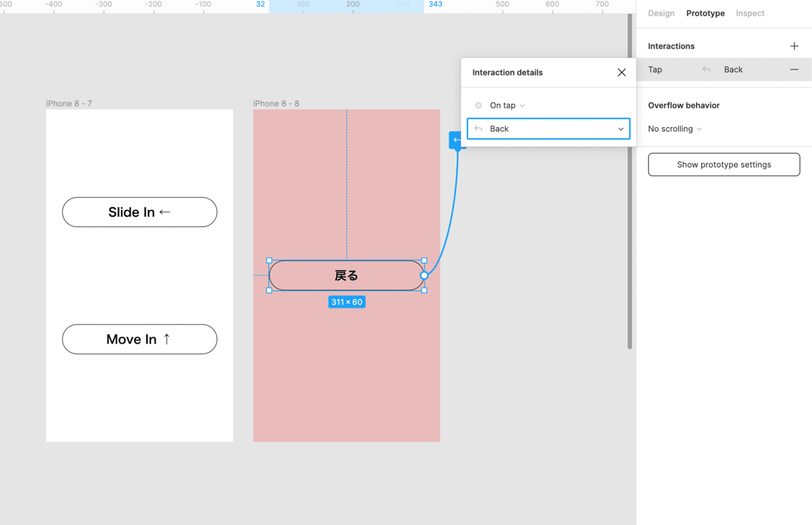Click the prototype connection node circle
Image resolution: width=812 pixels, height=525 pixels.
click(424, 275)
